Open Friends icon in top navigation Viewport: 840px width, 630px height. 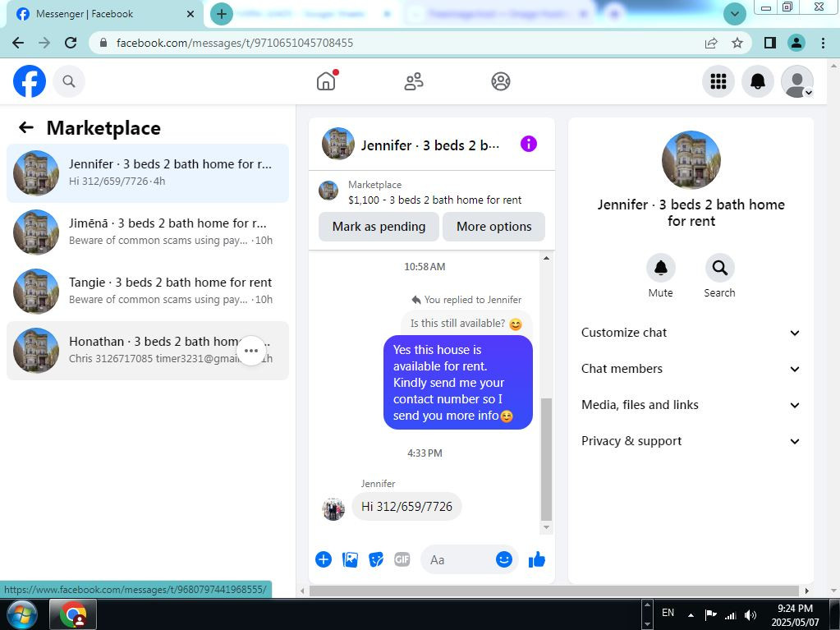click(414, 81)
